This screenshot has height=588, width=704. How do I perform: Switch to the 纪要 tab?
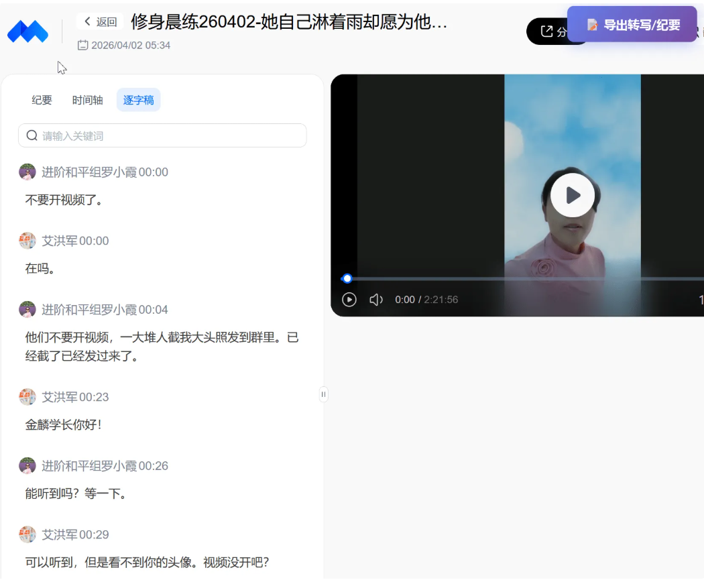click(x=42, y=100)
